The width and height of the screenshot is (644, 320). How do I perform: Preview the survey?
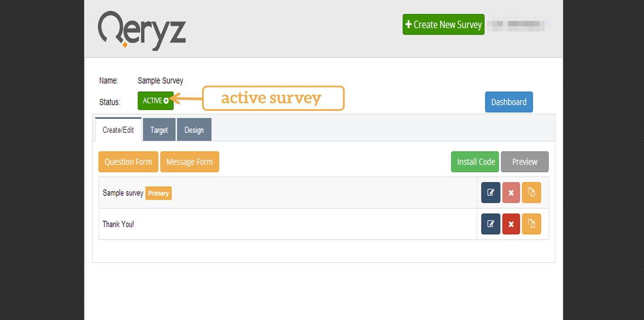(x=524, y=162)
